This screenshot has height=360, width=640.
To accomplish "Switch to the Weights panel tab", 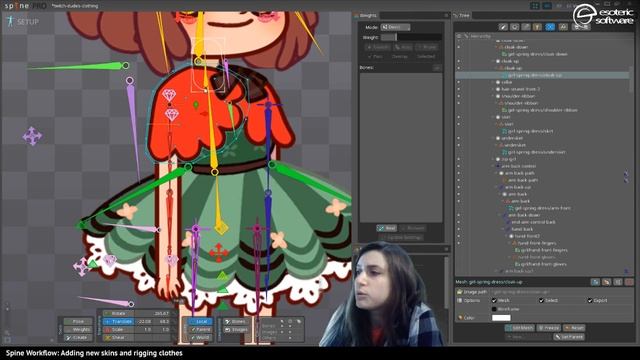I will tap(366, 16).
